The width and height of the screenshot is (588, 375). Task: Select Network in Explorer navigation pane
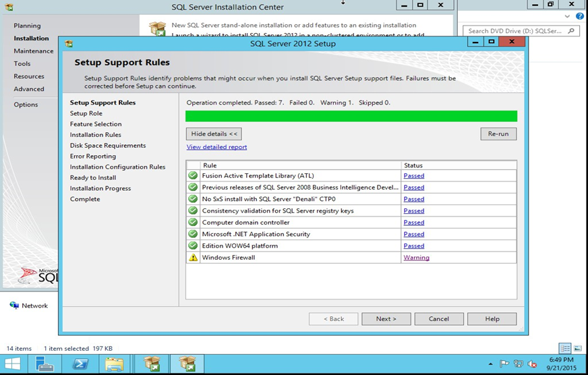[x=34, y=306]
